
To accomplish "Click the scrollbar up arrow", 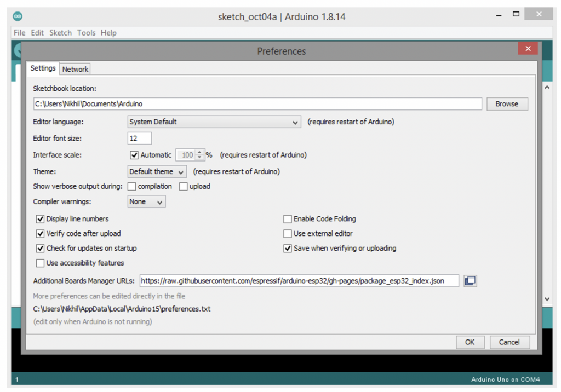I will coord(547,86).
